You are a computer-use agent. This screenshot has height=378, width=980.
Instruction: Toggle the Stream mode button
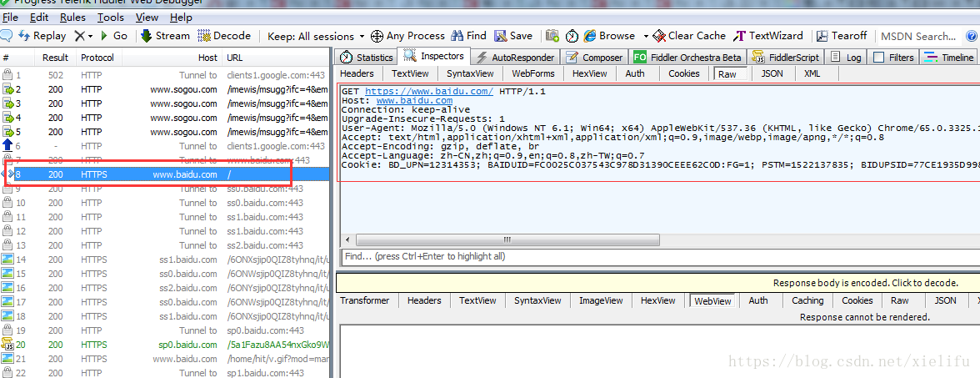tap(165, 36)
